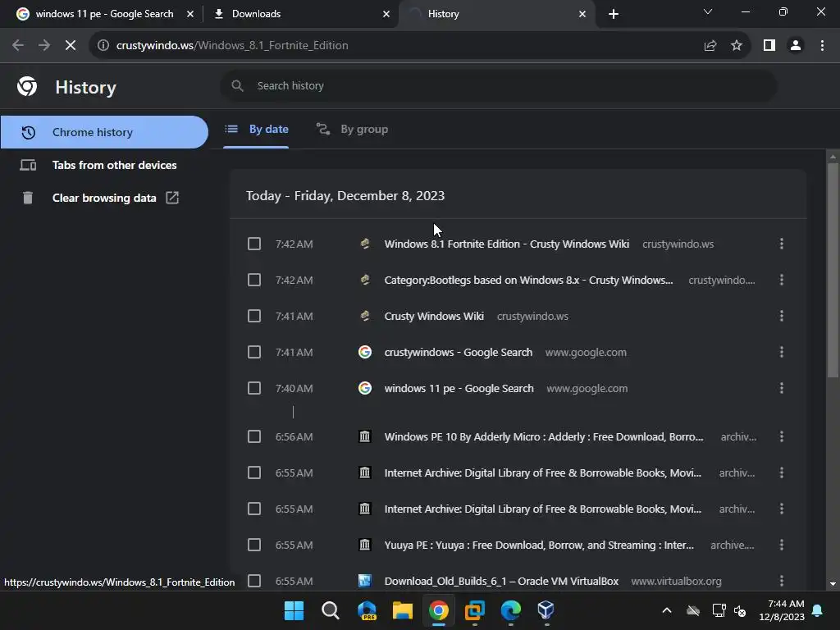Open File Explorer from taskbar

[x=402, y=610]
